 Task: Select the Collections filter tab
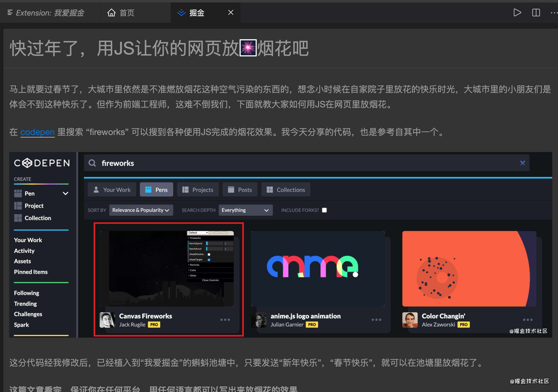[x=286, y=189]
